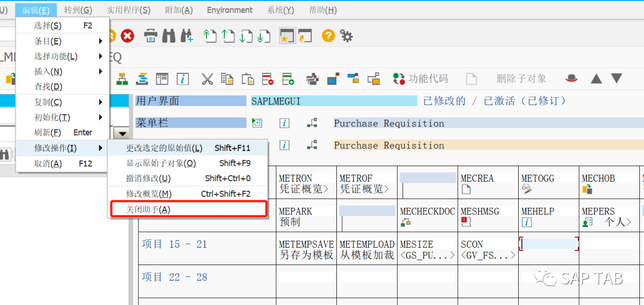Expand the 初始化(T) submenu
This screenshot has height=305, width=644.
(x=63, y=117)
